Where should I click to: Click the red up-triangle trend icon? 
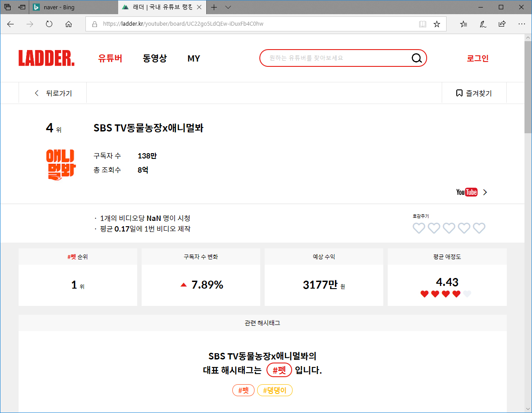tap(184, 285)
